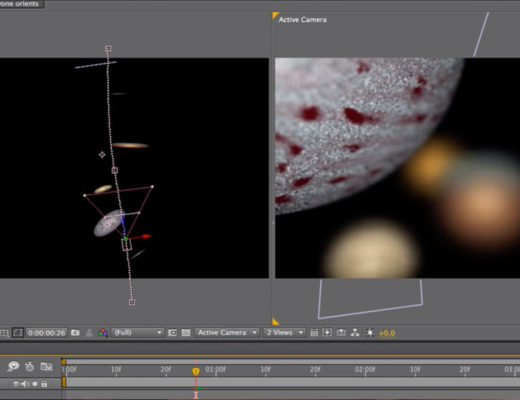
Task: Click the Comp Mini-Flowchart icon in the timeline
Action: point(46,367)
